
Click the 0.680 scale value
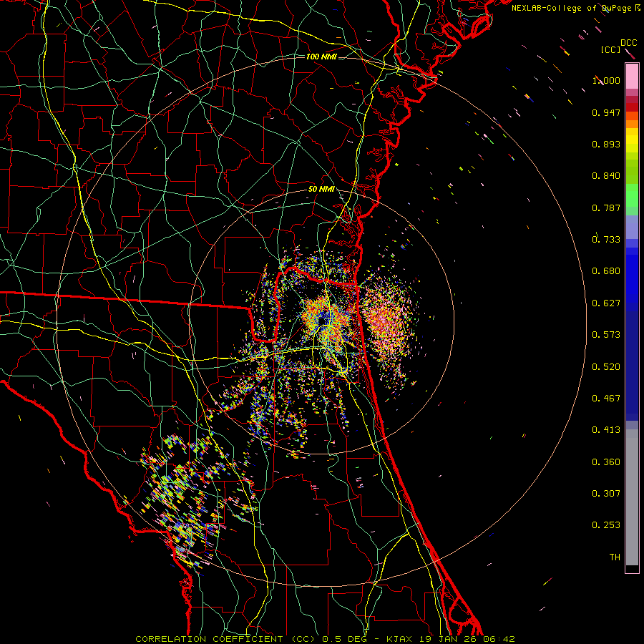(x=606, y=271)
